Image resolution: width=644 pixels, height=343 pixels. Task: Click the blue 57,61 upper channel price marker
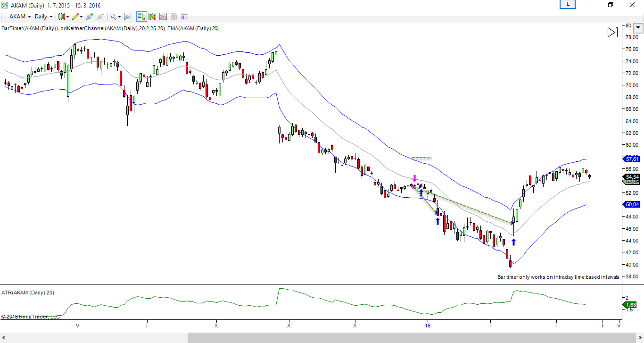click(632, 159)
